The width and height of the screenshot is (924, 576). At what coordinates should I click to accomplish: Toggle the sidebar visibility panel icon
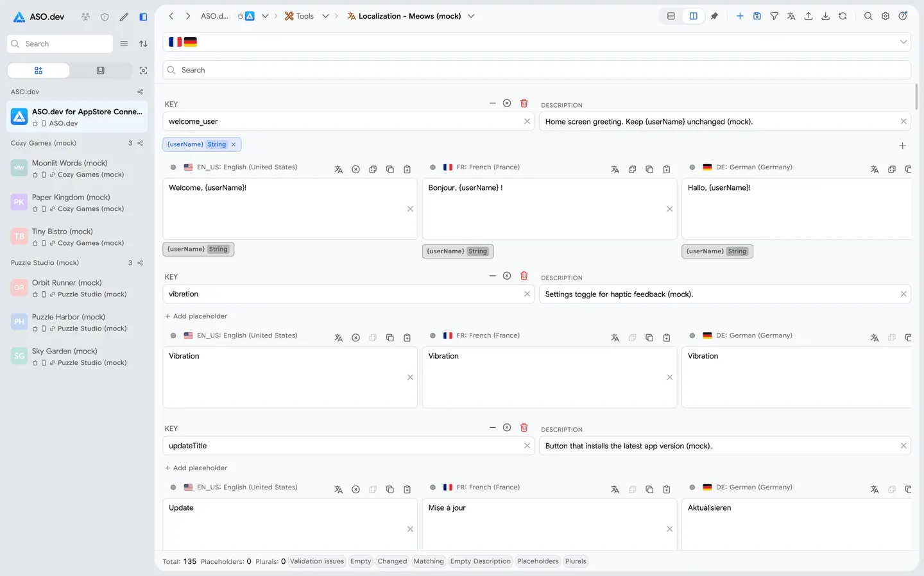(x=143, y=17)
